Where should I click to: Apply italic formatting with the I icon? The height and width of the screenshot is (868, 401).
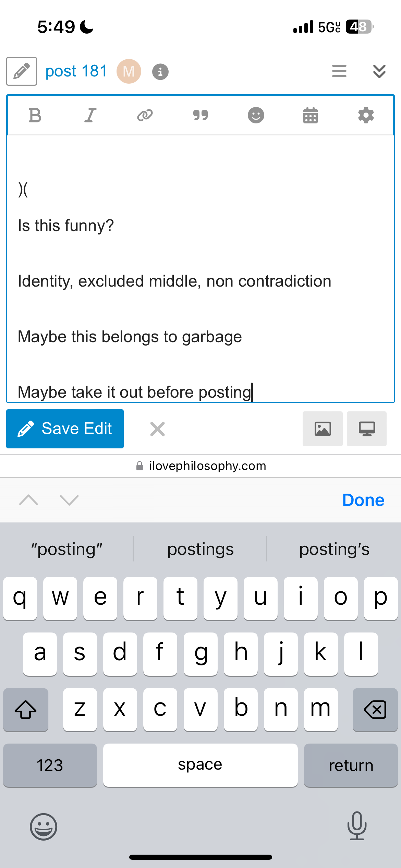pyautogui.click(x=90, y=115)
